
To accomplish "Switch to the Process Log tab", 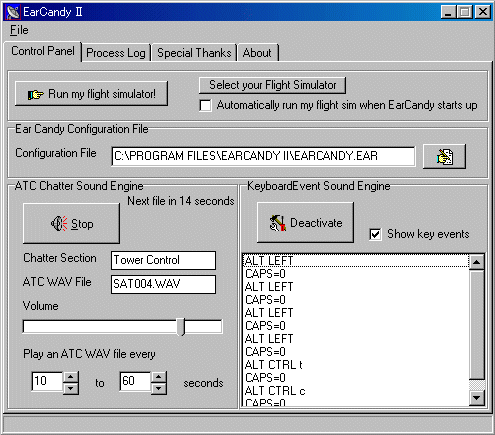I will [116, 53].
